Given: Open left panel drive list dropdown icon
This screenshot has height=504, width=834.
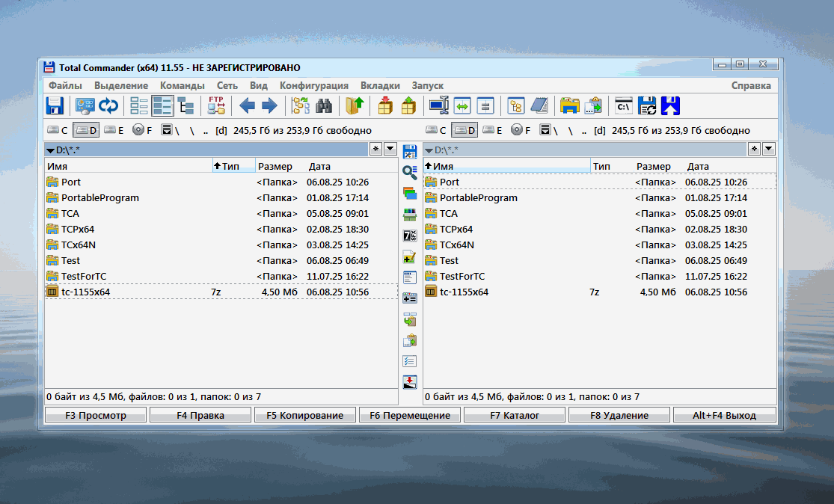Looking at the screenshot, I should [166, 130].
